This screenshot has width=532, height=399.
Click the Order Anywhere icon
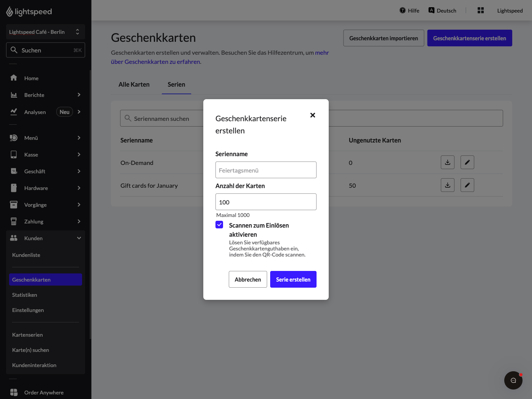14,393
